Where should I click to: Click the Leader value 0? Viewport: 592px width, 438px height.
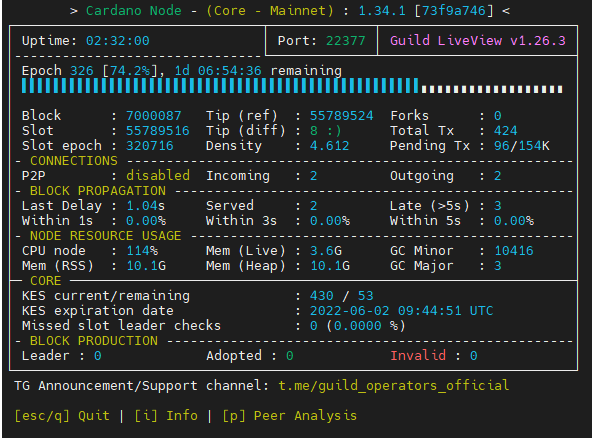point(98,356)
